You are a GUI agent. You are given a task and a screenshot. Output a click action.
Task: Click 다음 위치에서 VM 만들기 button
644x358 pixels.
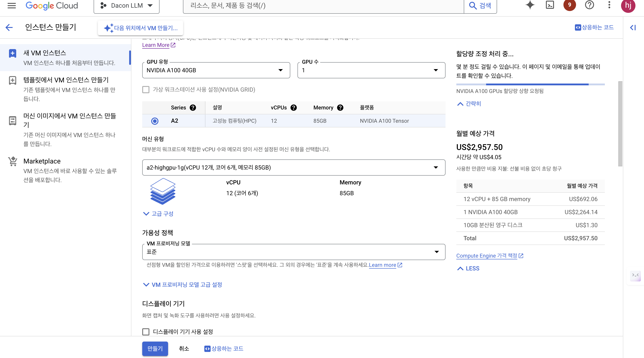tap(140, 28)
